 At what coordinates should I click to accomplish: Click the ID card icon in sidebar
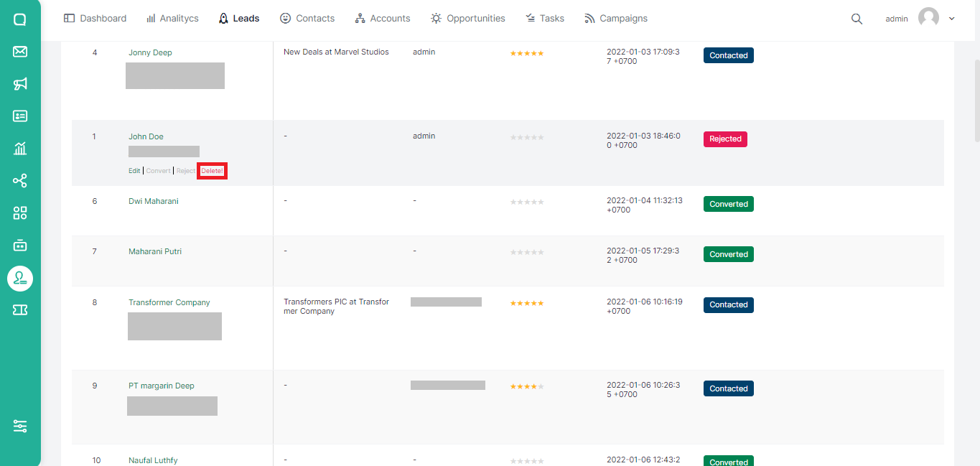(20, 116)
